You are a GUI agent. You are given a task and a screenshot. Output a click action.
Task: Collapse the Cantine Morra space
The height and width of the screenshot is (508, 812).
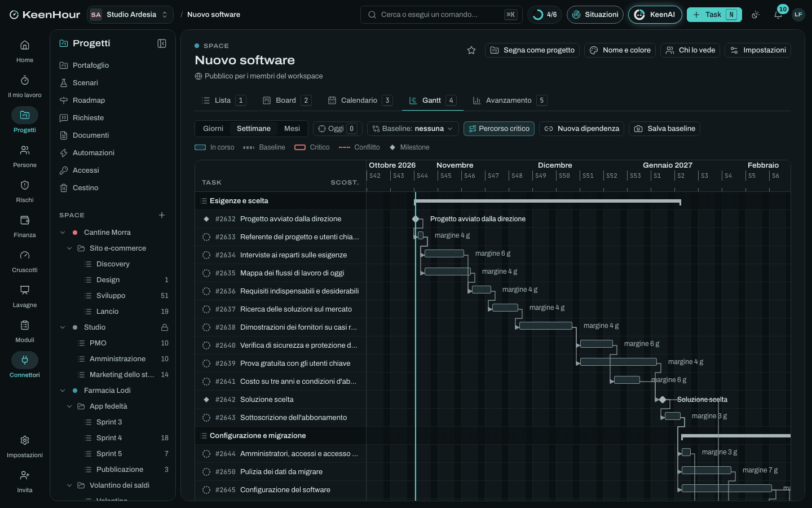tap(63, 233)
